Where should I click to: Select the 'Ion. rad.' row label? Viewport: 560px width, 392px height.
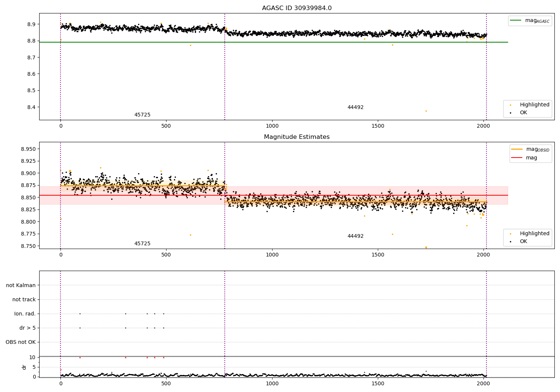25,314
